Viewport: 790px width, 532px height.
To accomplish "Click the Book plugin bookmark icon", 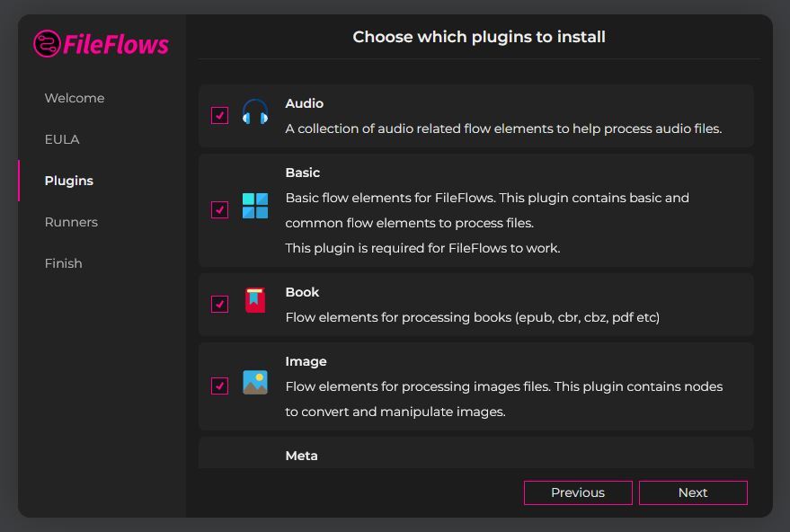I will pos(255,300).
